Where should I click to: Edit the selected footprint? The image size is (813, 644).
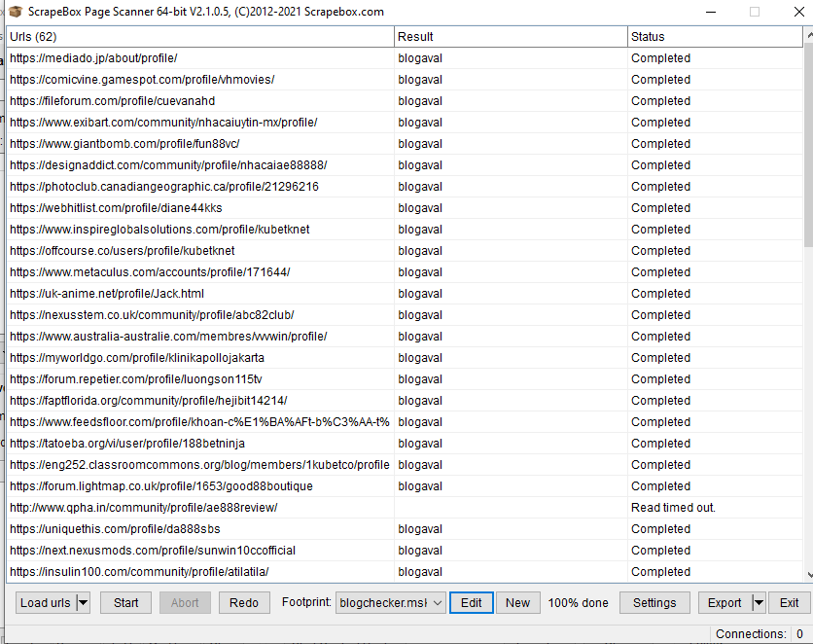coord(472,602)
